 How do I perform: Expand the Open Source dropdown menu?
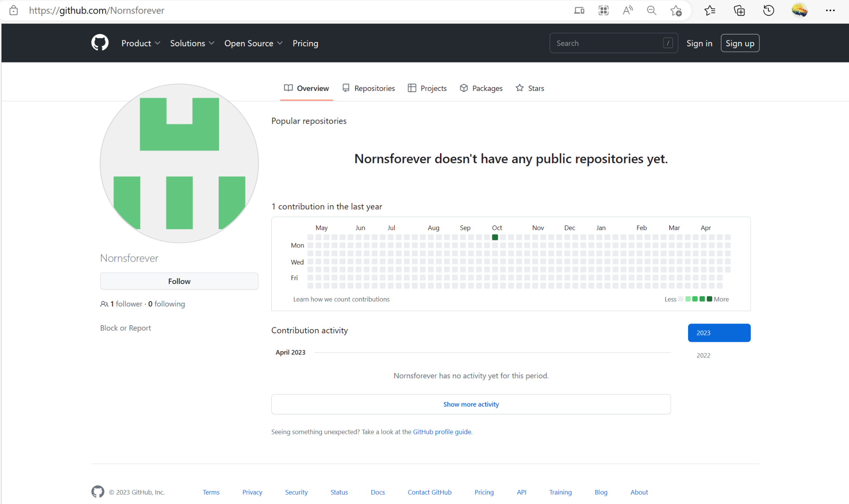pyautogui.click(x=253, y=43)
